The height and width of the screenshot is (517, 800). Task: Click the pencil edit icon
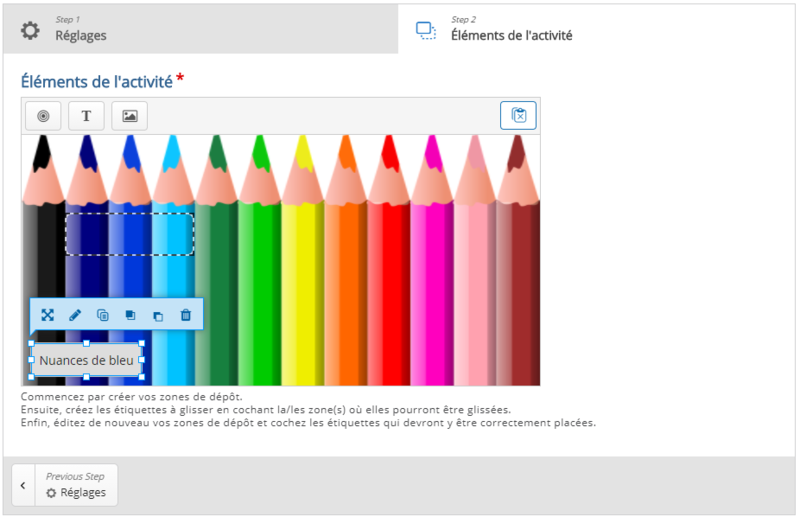tap(75, 315)
